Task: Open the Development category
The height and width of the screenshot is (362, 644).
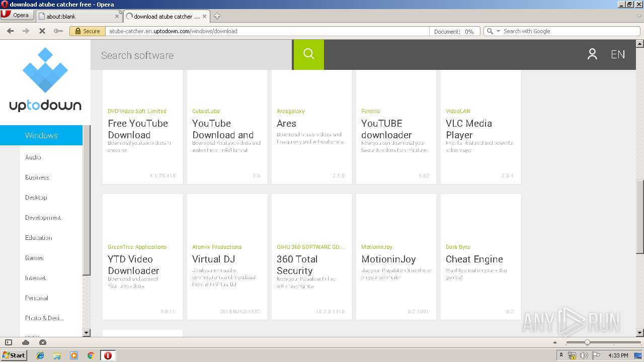Action: [43, 218]
